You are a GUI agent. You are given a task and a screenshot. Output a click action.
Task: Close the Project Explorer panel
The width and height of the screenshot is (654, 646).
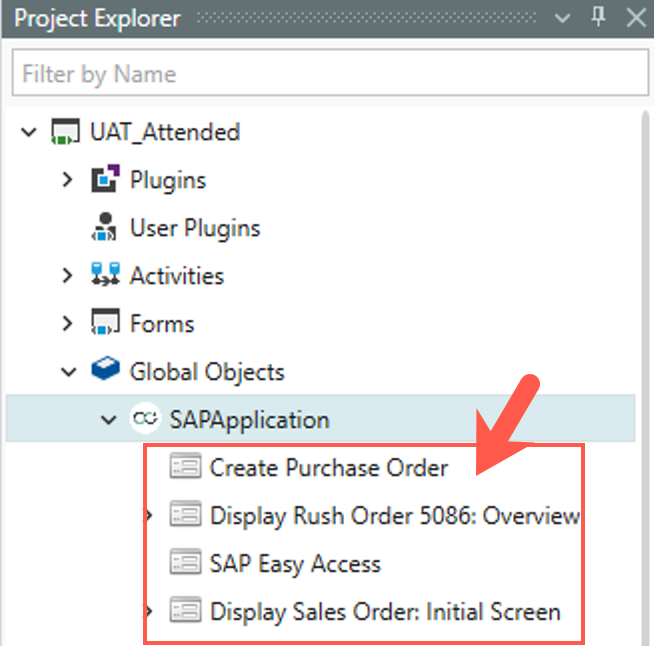636,18
